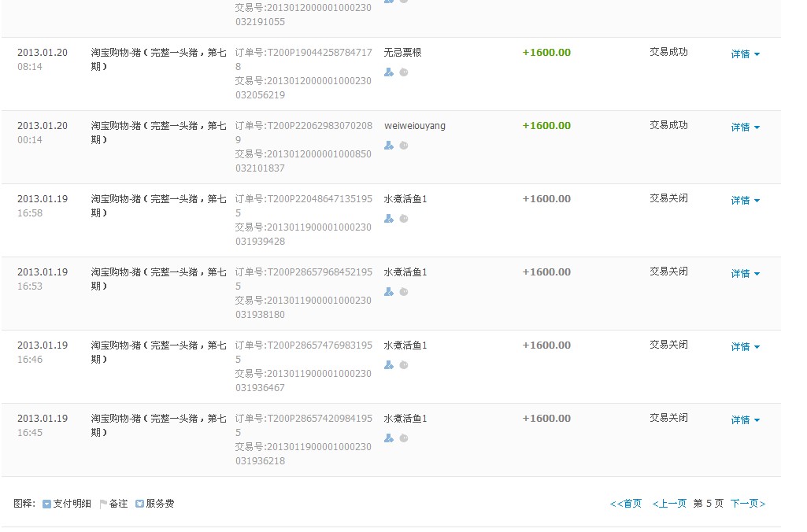The image size is (807, 532).
Task: Click the 服务费 legend icon
Action: [139, 504]
